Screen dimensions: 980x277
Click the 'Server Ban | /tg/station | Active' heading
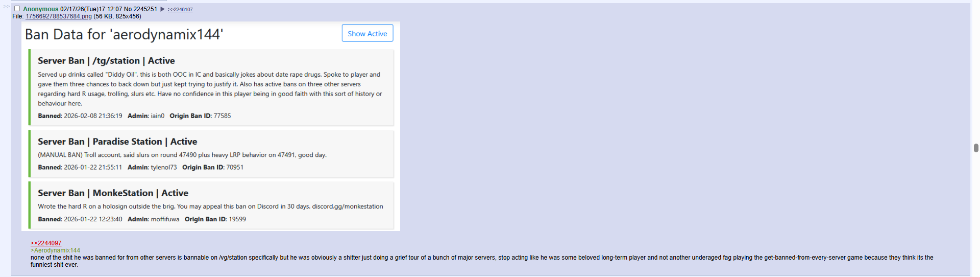[x=106, y=61]
